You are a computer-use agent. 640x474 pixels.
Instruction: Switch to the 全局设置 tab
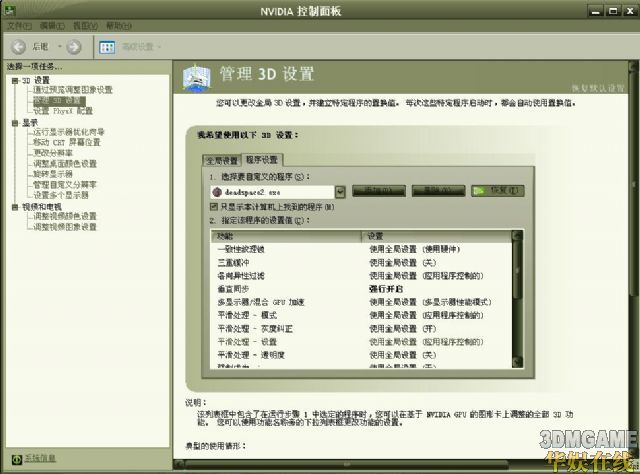click(x=222, y=160)
